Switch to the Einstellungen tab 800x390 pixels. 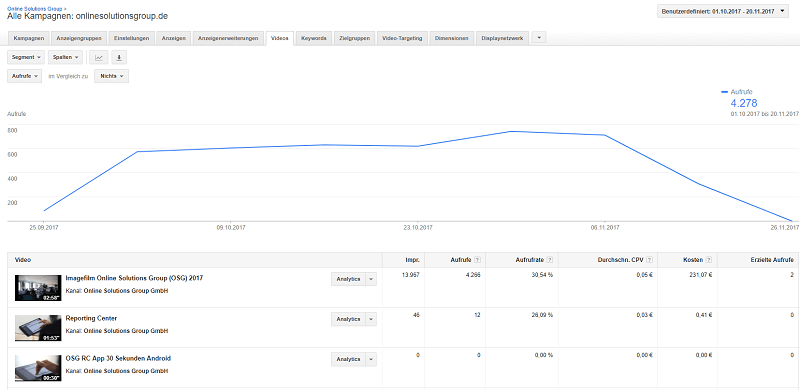[132, 38]
